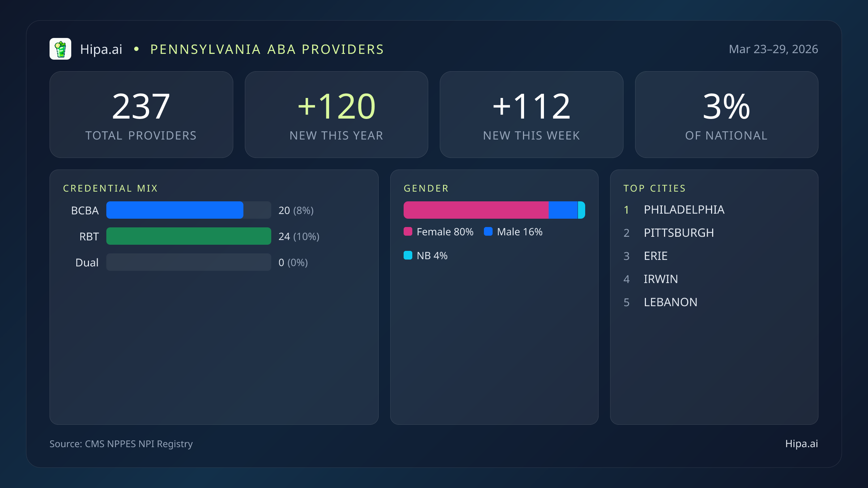Viewport: 868px width, 488px height.
Task: Open the Mar 23–29, 2026 date range
Action: [x=773, y=49]
